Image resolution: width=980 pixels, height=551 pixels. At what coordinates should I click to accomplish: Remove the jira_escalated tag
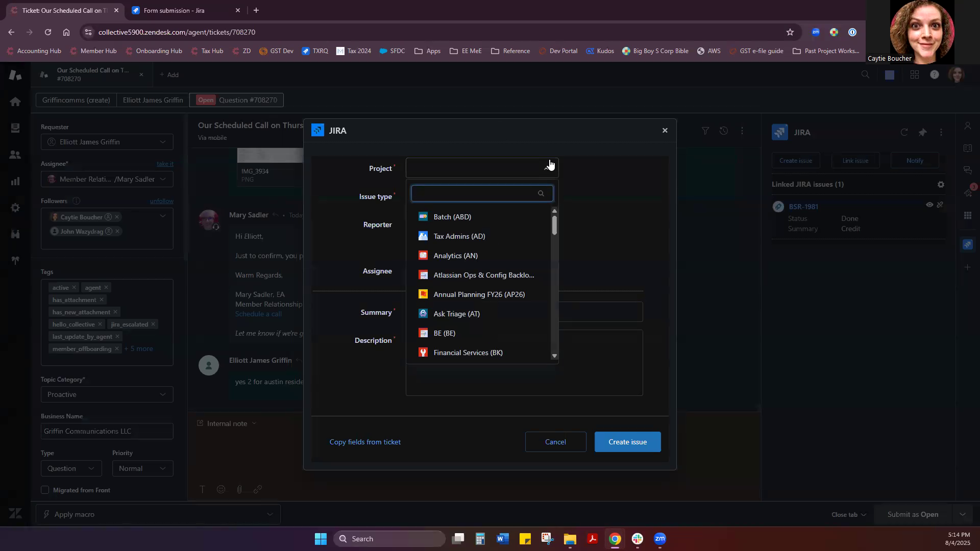click(153, 324)
